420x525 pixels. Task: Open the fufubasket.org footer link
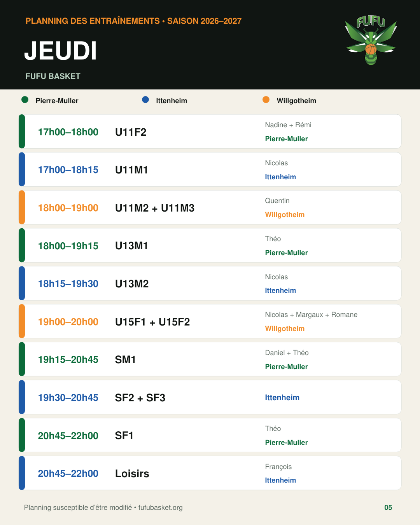[161, 507]
